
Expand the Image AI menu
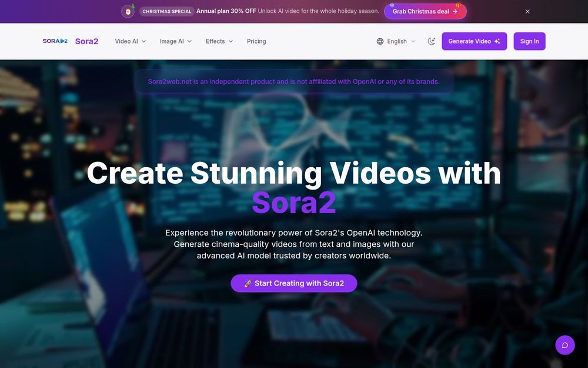coord(175,41)
